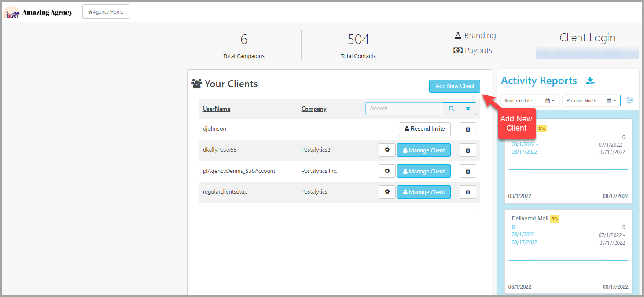Click the Payouts money icon

coord(458,50)
